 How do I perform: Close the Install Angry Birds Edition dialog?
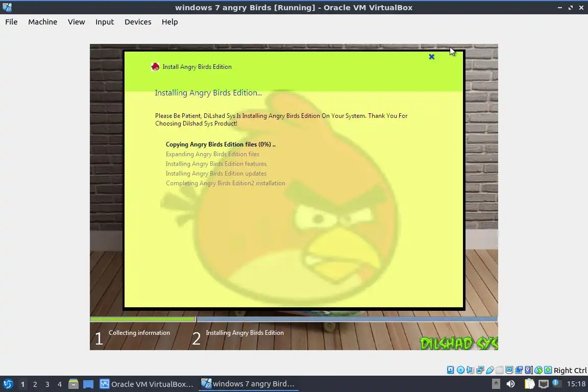click(432, 57)
